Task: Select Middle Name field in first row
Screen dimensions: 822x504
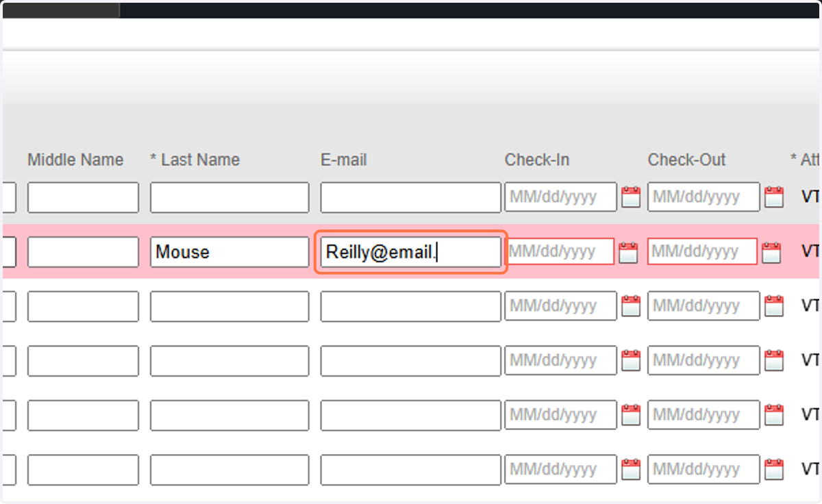Action: click(83, 197)
